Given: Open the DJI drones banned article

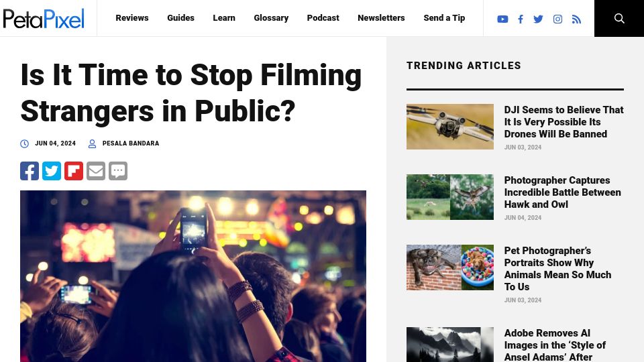Looking at the screenshot, I should click(x=564, y=122).
